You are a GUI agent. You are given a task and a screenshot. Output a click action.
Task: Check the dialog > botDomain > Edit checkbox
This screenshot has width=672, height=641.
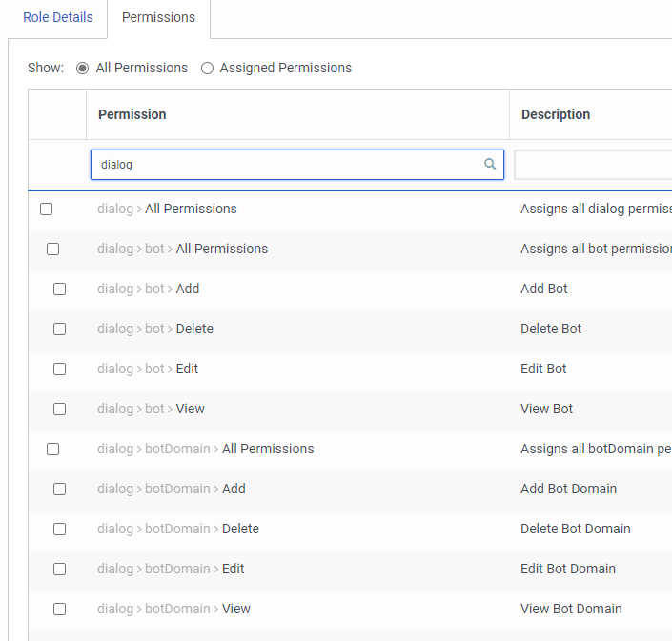pos(59,569)
